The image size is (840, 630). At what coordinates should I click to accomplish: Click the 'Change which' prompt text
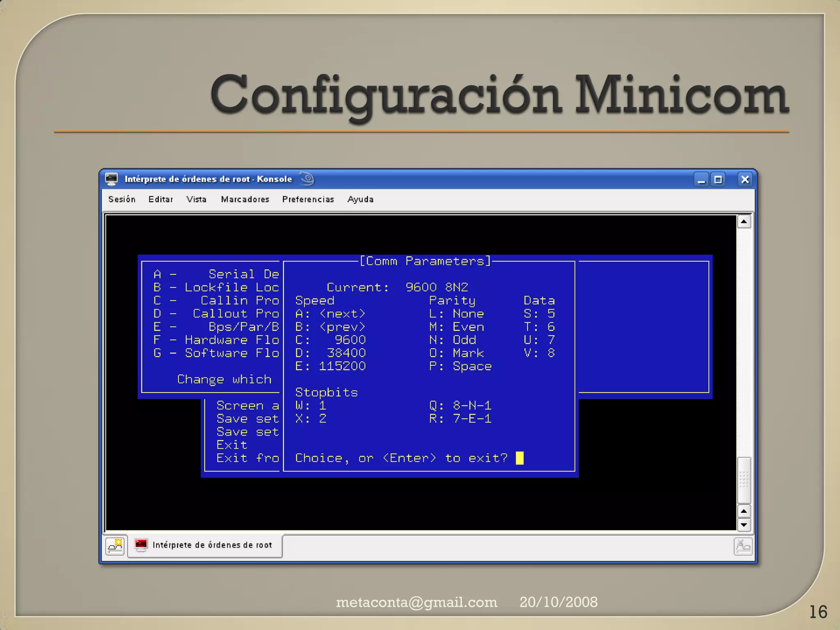tap(224, 380)
